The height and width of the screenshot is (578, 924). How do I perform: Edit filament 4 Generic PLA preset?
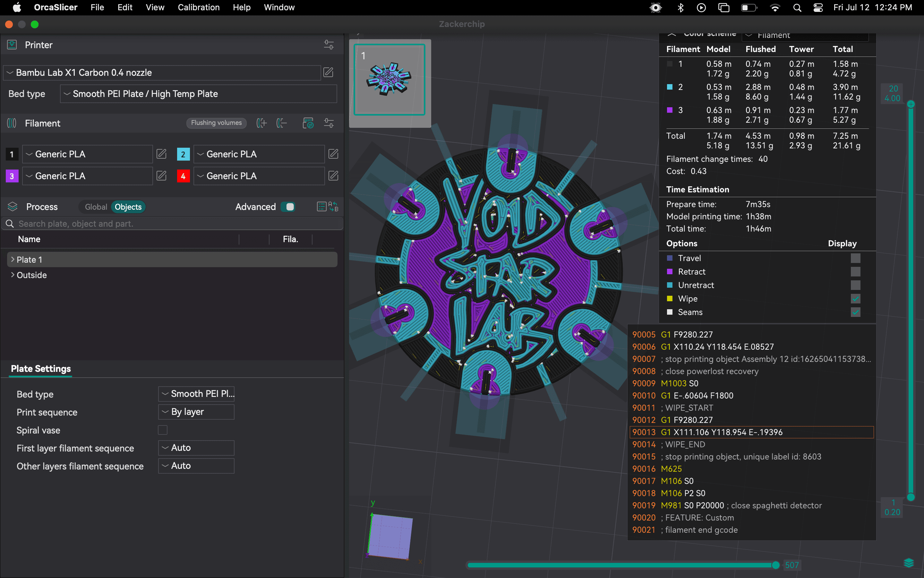tap(333, 176)
